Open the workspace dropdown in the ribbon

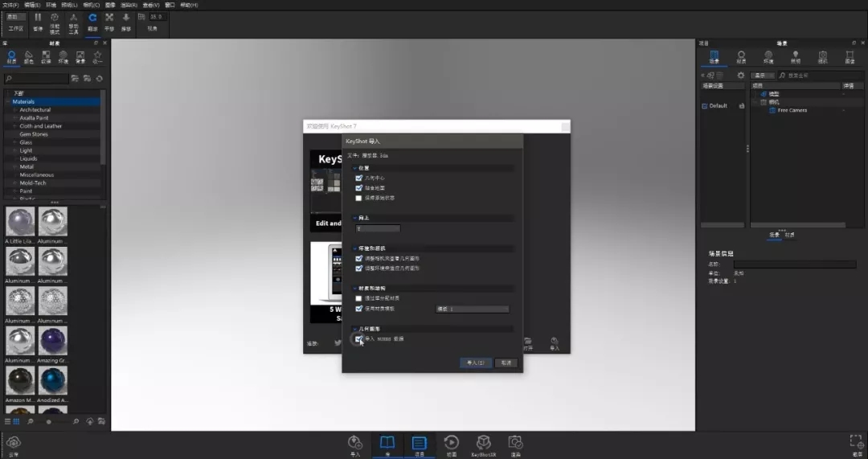(x=15, y=17)
